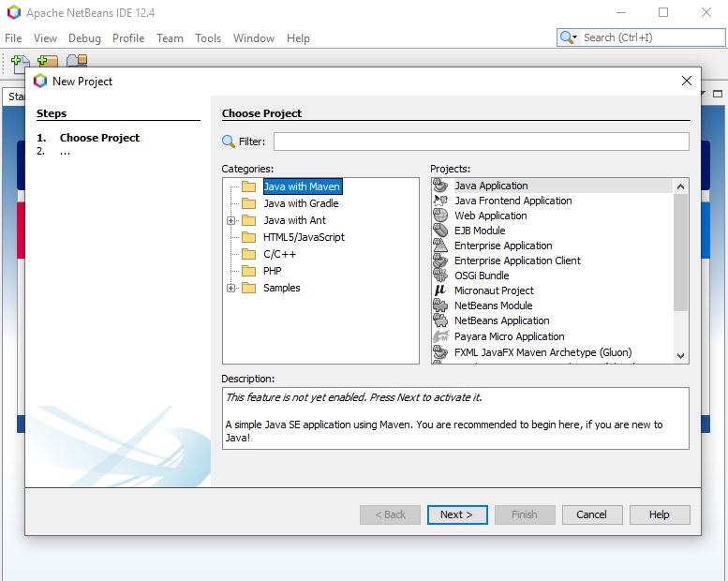Select the PHP category

(272, 271)
